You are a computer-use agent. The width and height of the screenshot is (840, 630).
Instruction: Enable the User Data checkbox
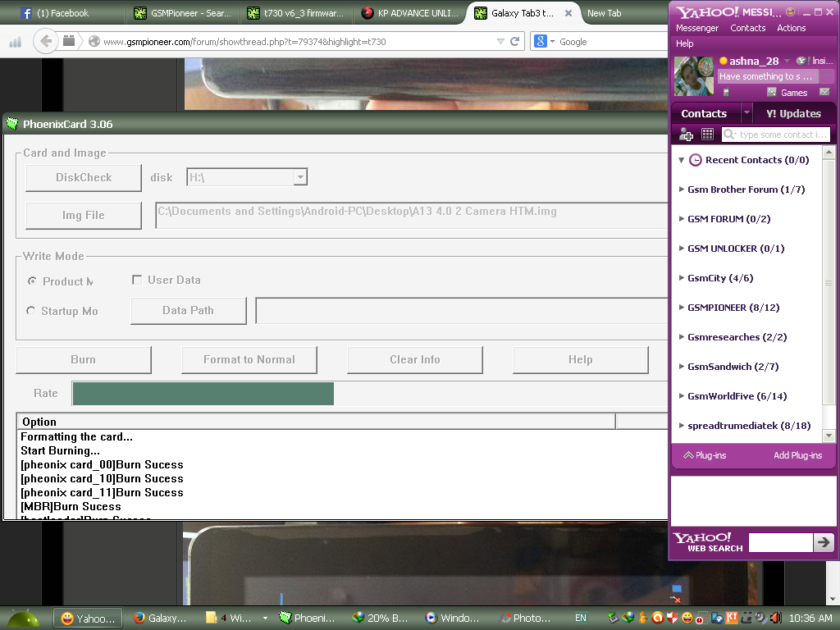click(x=137, y=280)
